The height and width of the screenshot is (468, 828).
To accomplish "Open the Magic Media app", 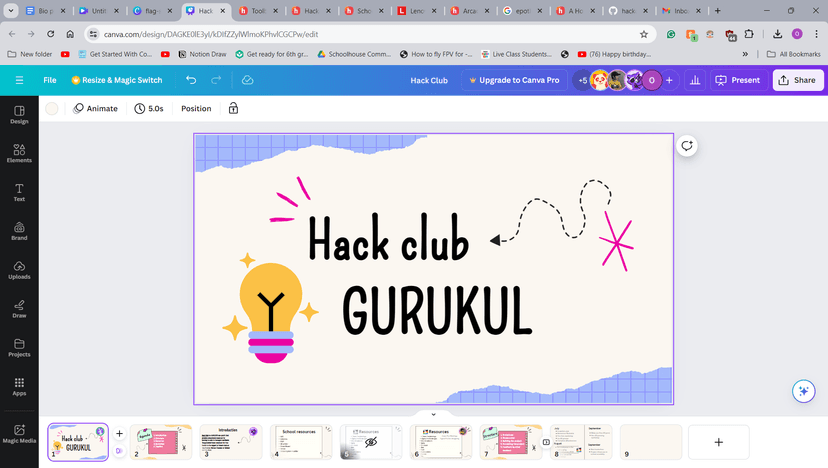I will pos(19,434).
